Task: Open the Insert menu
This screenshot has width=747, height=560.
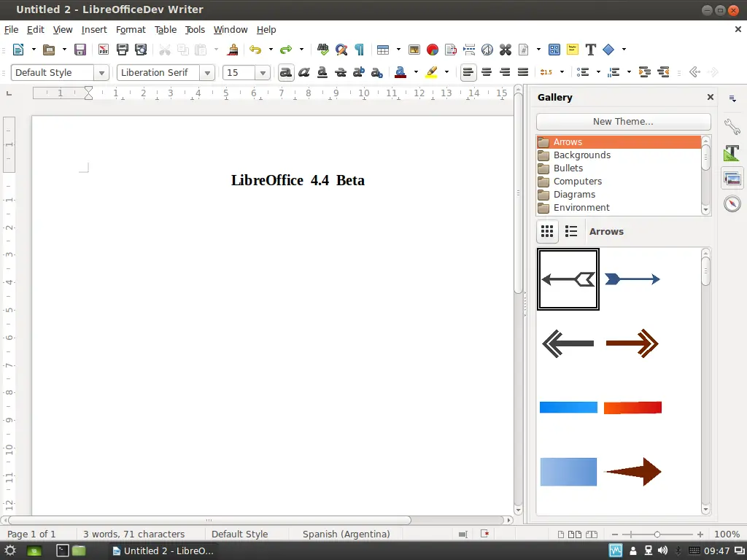Action: click(94, 29)
